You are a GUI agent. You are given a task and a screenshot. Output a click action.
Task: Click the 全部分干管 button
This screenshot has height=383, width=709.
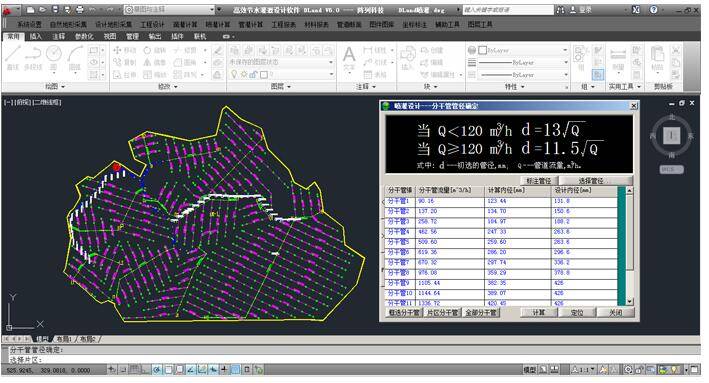point(481,312)
